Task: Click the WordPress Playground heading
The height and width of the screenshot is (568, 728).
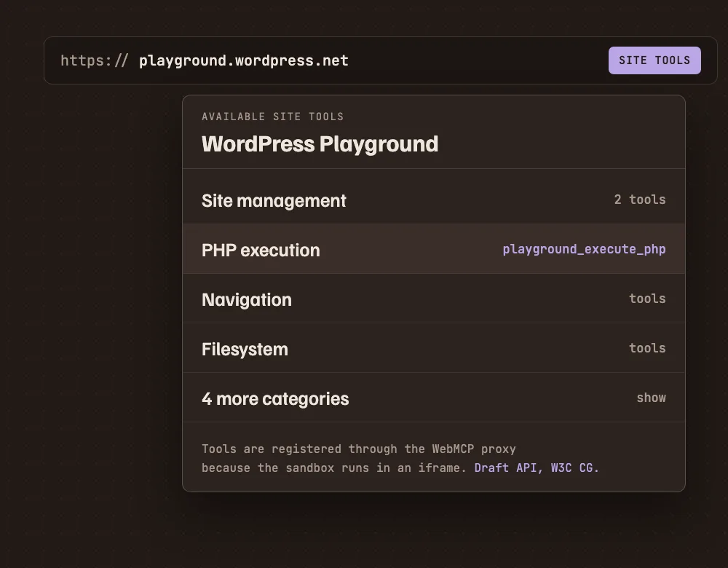Action: [320, 144]
